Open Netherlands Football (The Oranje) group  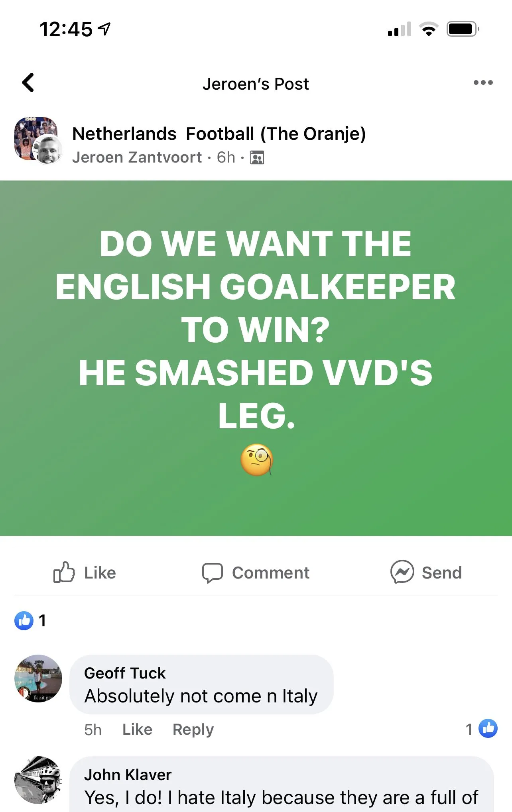pos(219,133)
